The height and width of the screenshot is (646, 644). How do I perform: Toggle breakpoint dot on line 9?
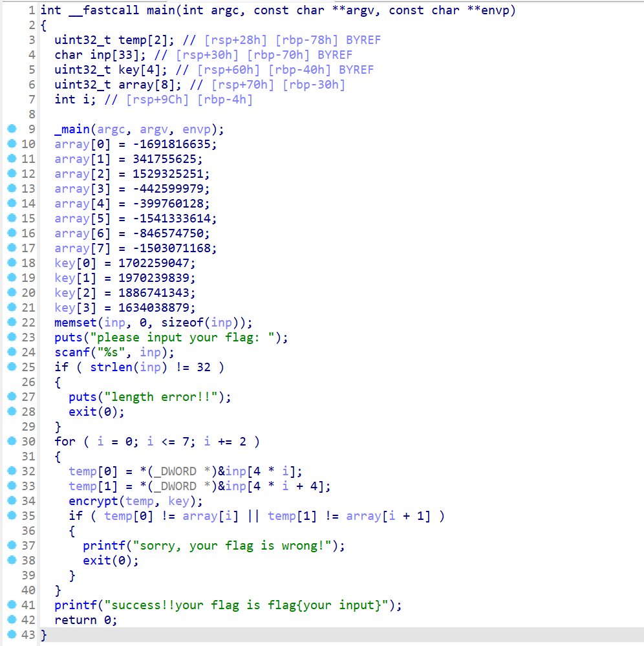12,129
